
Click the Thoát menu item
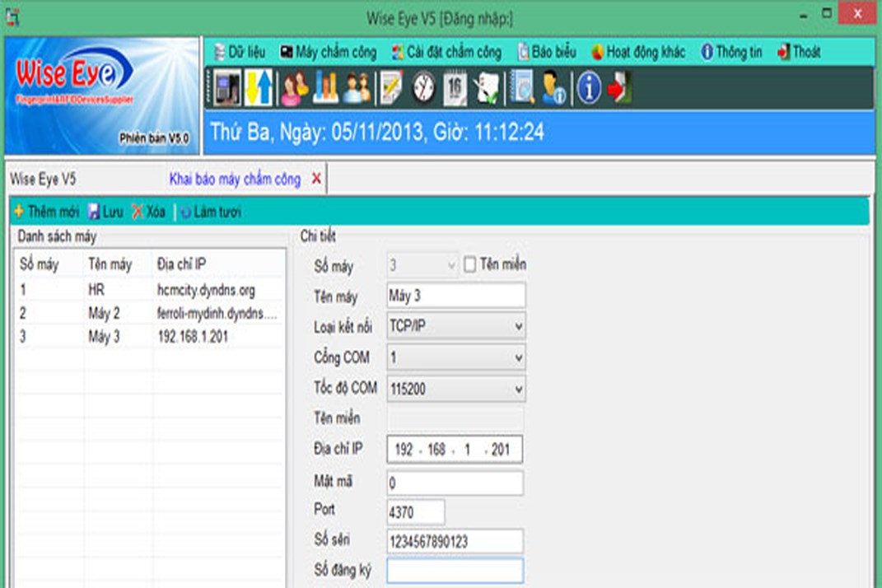point(799,53)
